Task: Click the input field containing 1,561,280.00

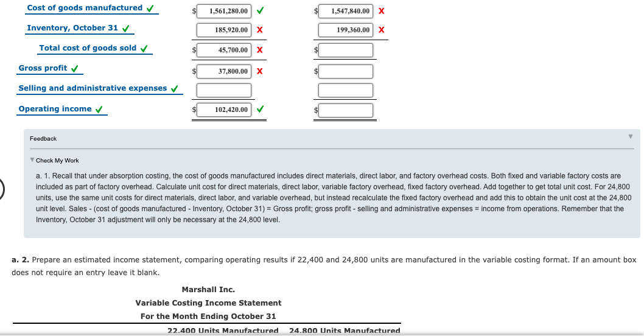Action: click(224, 11)
